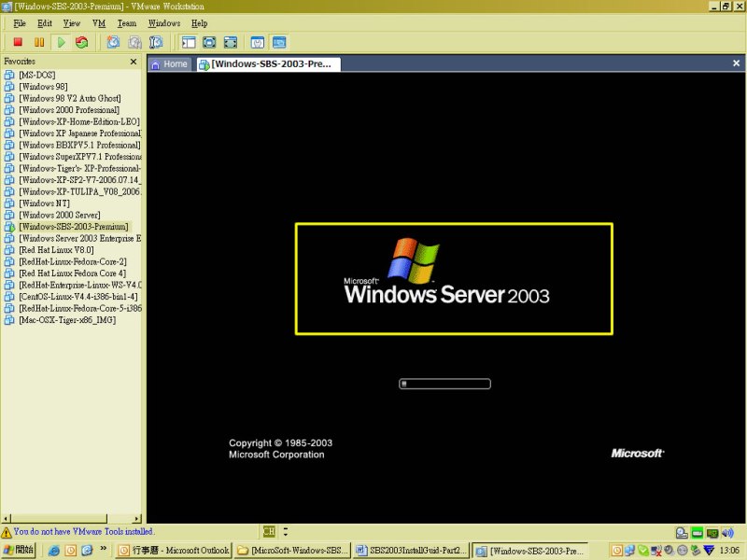
Task: Click the system tray clock 13:06
Action: [x=729, y=551]
